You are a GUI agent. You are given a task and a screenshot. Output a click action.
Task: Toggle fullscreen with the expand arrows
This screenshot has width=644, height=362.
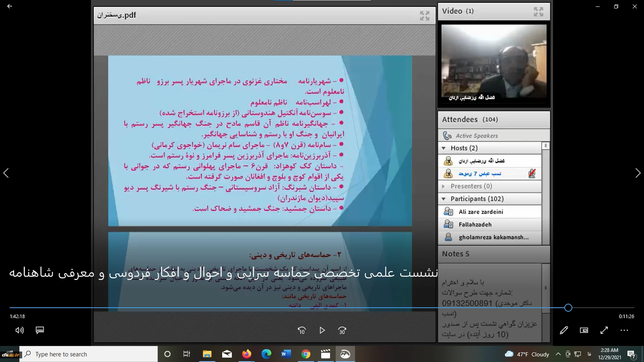[604, 330]
